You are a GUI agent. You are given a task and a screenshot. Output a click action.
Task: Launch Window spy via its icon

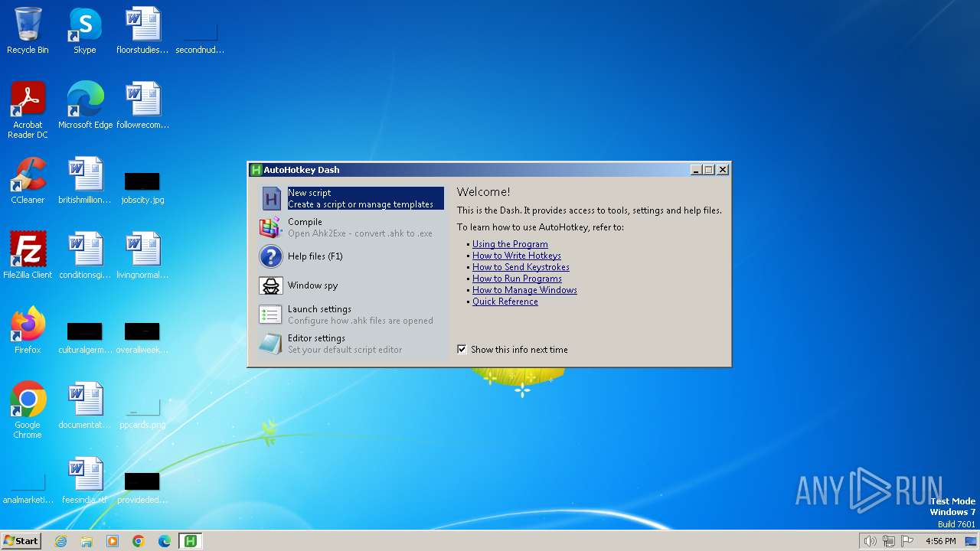tap(271, 285)
